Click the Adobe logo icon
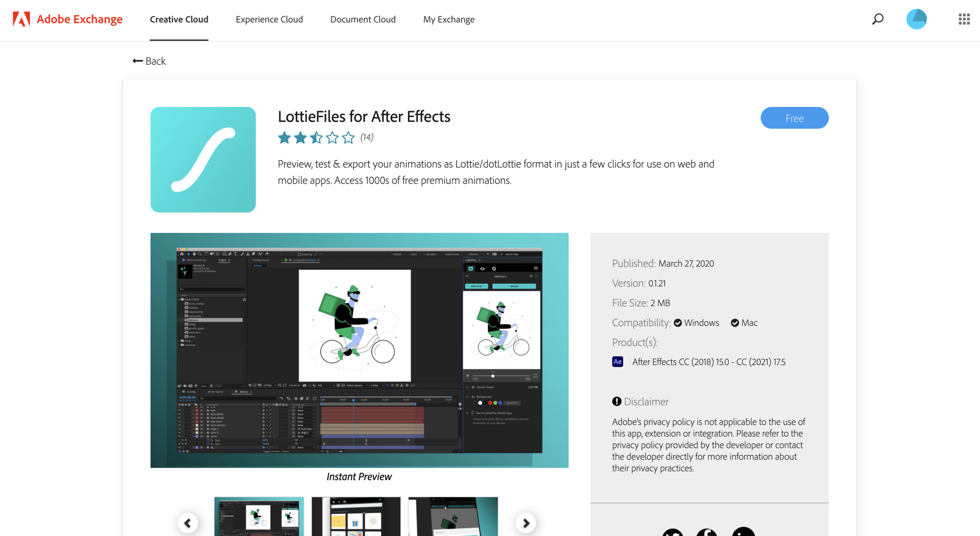The width and height of the screenshot is (980, 536). point(21,19)
